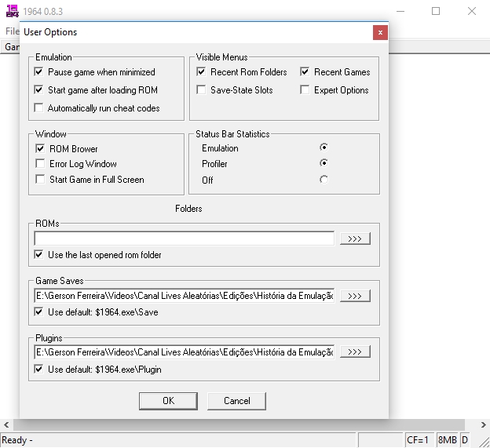Image resolution: width=490 pixels, height=448 pixels.
Task: Minimize the 1964 main window
Action: (x=400, y=11)
